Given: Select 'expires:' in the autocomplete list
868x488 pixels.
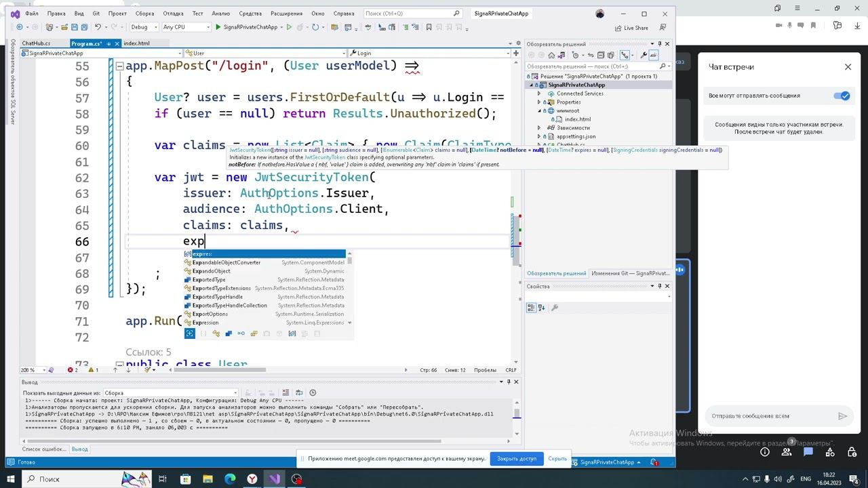Looking at the screenshot, I should 264,253.
